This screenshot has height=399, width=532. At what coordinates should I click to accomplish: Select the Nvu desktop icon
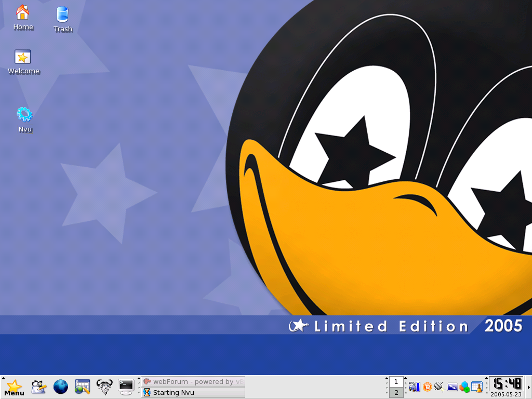click(25, 120)
